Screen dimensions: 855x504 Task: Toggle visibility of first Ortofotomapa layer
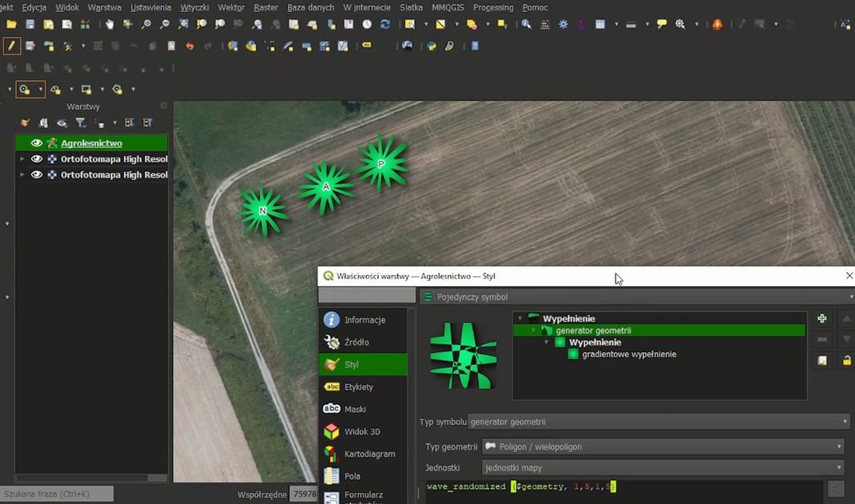36,159
